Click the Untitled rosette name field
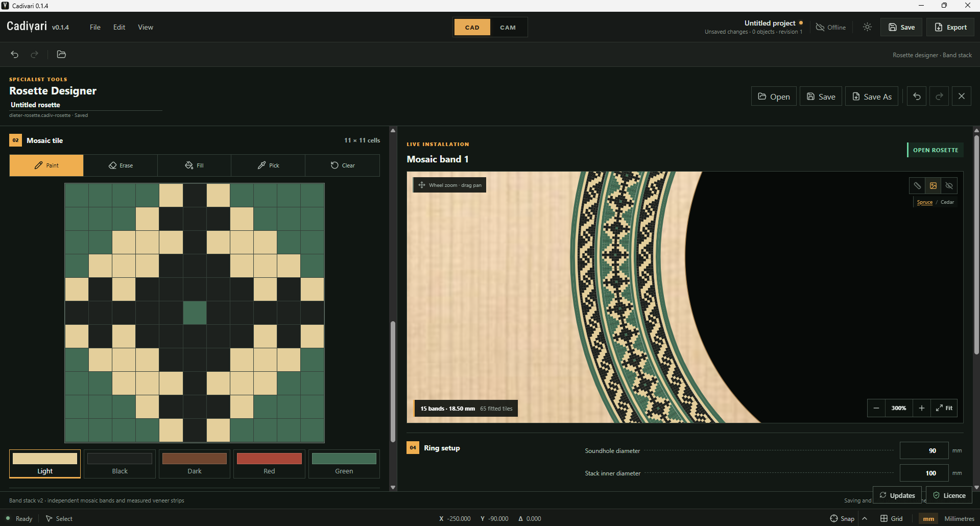The image size is (980, 526). coord(86,105)
